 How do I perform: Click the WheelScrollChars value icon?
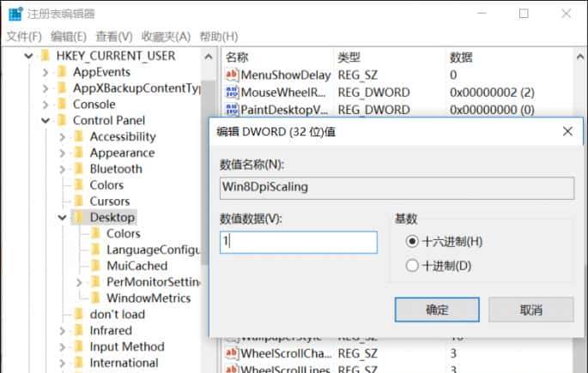232,353
